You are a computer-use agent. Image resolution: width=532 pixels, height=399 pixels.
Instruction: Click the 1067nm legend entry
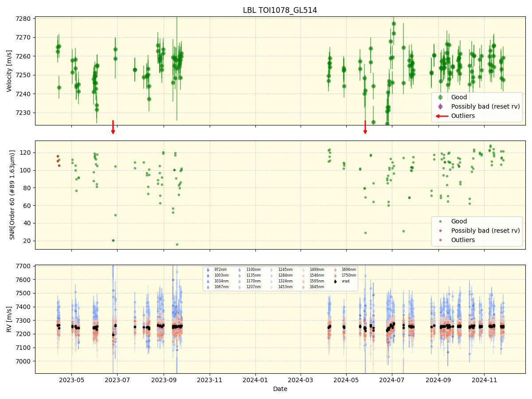(x=221, y=287)
